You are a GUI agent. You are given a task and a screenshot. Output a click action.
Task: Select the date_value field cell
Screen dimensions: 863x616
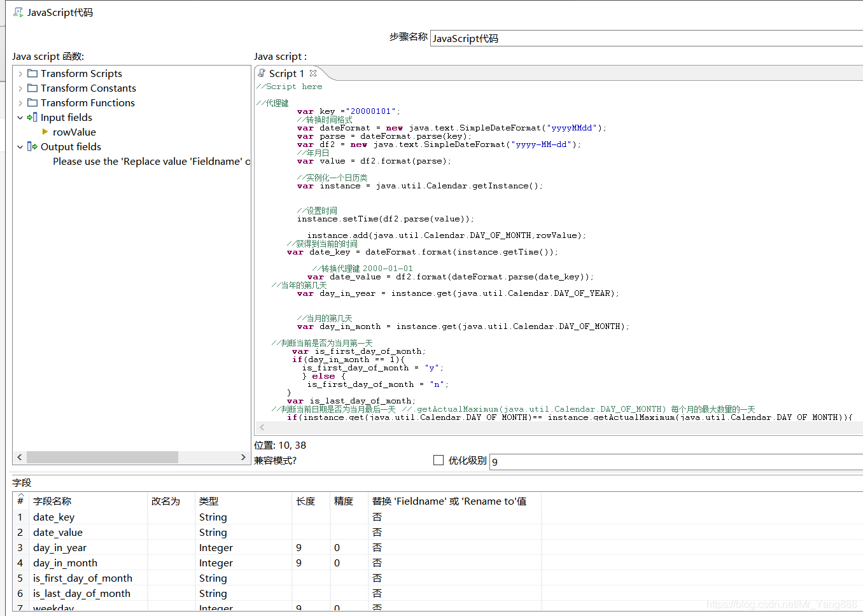89,533
